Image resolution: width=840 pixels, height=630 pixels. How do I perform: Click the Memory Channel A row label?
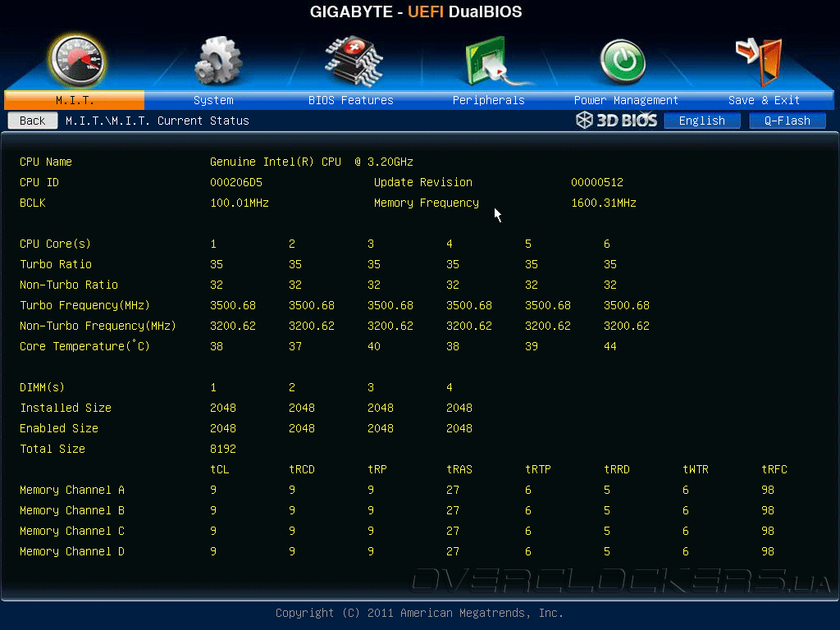72,490
